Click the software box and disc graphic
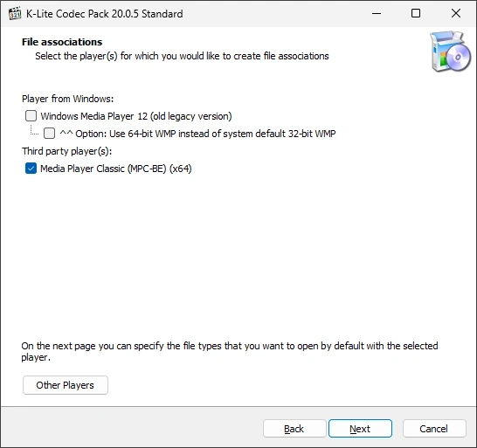Screen dimensions: 477x448 450,52
